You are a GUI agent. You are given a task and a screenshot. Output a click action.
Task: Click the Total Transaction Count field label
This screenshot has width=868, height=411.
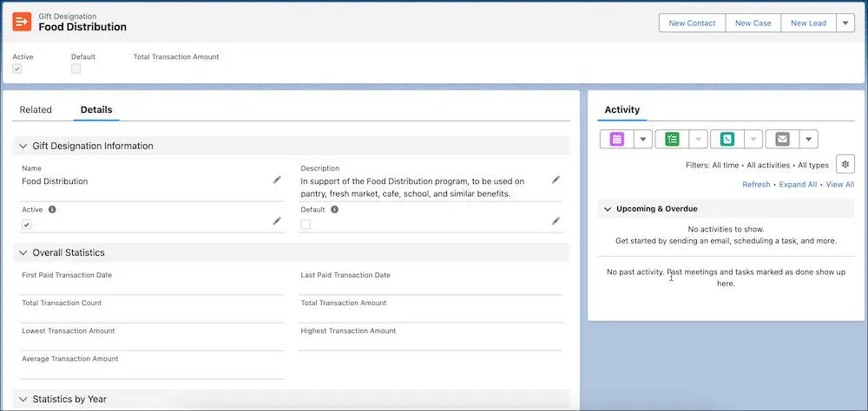point(62,303)
